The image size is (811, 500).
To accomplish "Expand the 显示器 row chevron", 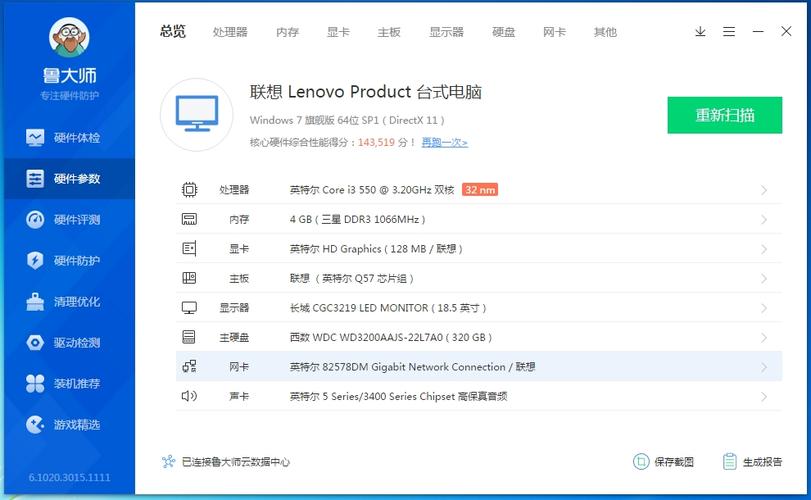I will click(x=764, y=308).
